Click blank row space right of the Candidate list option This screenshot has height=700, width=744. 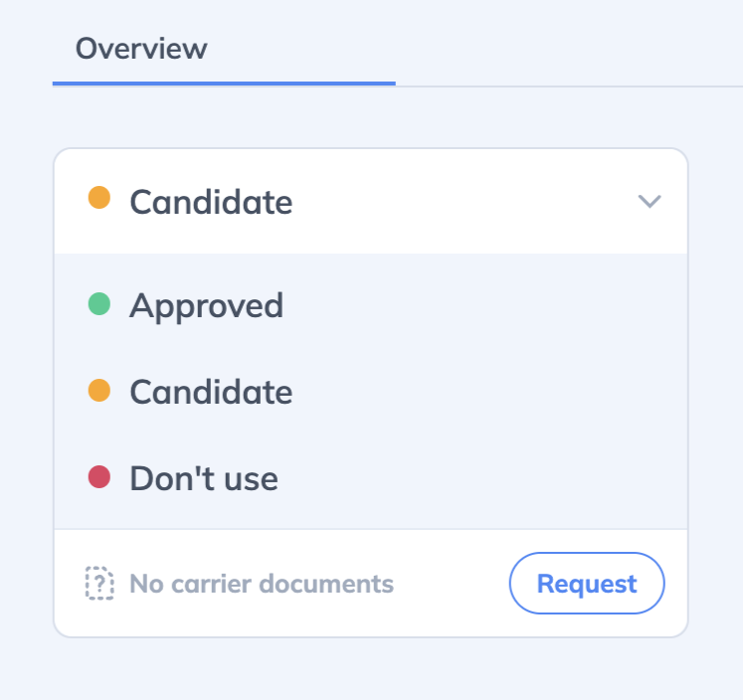click(x=488, y=392)
